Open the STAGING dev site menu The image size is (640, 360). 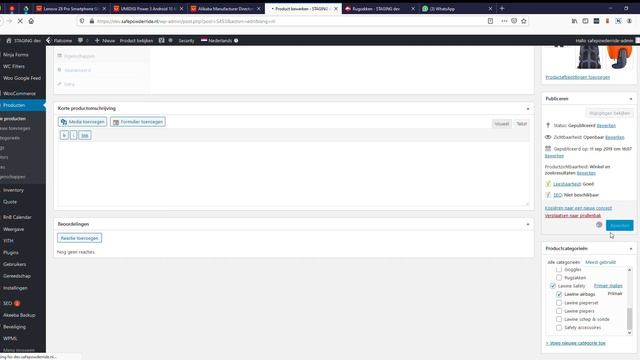tap(23, 40)
